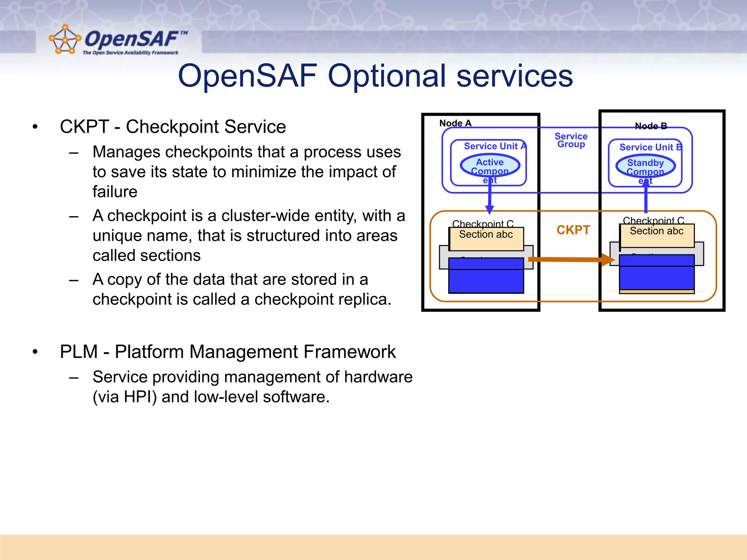Screen dimensions: 747x560
Task: Click the blue section block in Node A
Action: coord(486,276)
